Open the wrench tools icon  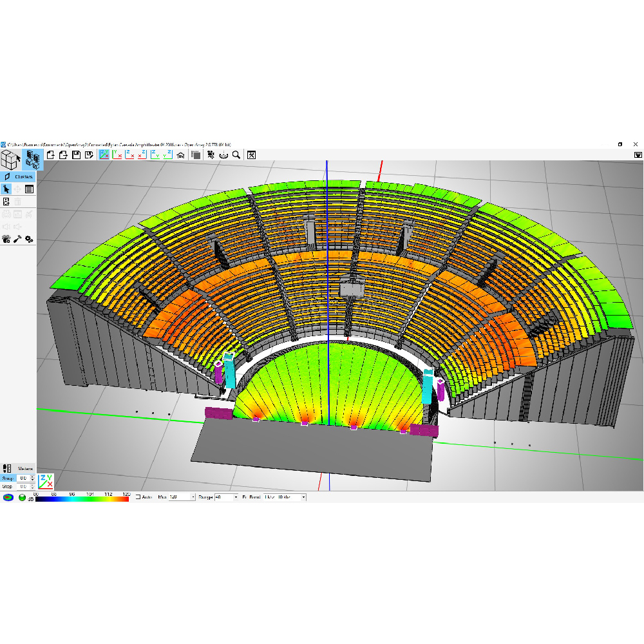point(17,239)
